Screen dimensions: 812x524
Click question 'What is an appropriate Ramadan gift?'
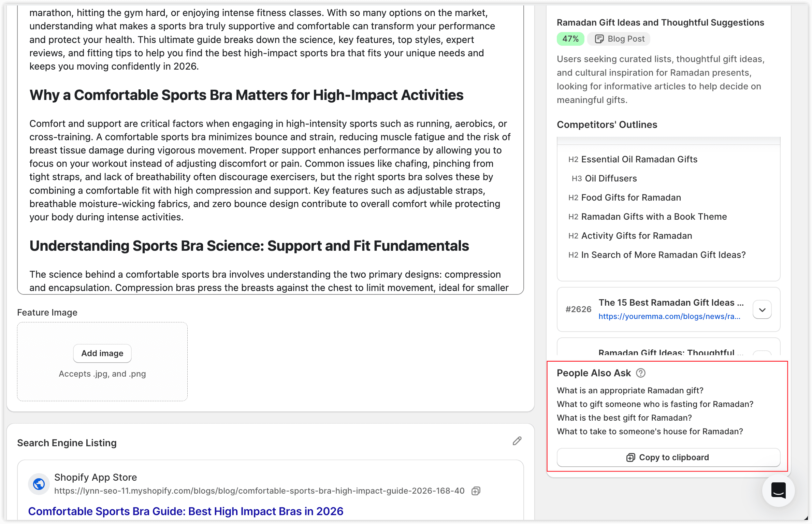[x=630, y=390]
